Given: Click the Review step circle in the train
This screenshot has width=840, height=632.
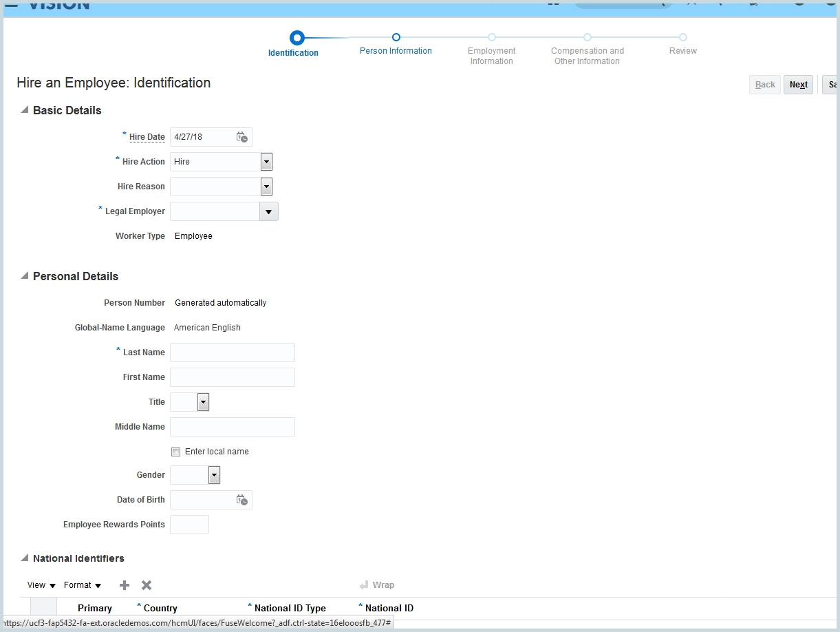Looking at the screenshot, I should [x=682, y=38].
